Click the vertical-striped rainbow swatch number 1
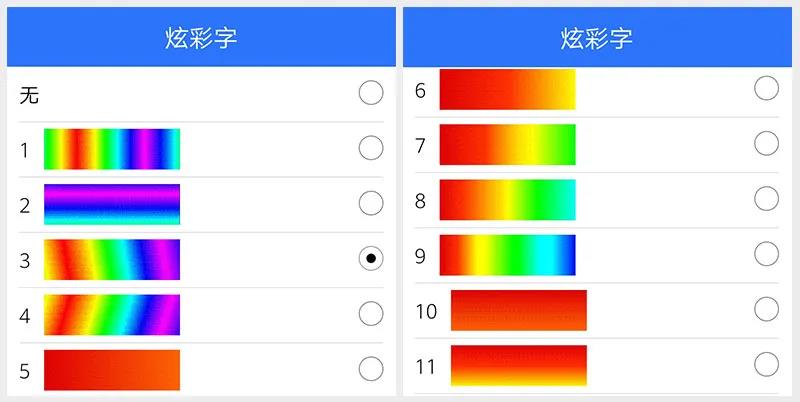This screenshot has height=402, width=800. click(x=112, y=149)
